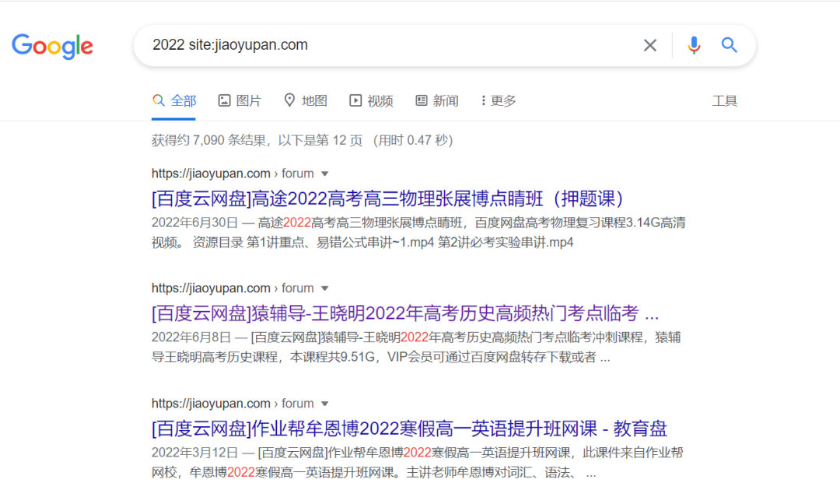Switch to the 视频 tab
Image resolution: width=840 pixels, height=504 pixels.
pos(371,100)
